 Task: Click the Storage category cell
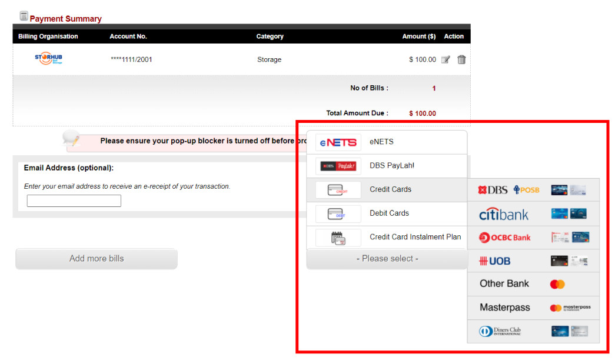coord(270,59)
